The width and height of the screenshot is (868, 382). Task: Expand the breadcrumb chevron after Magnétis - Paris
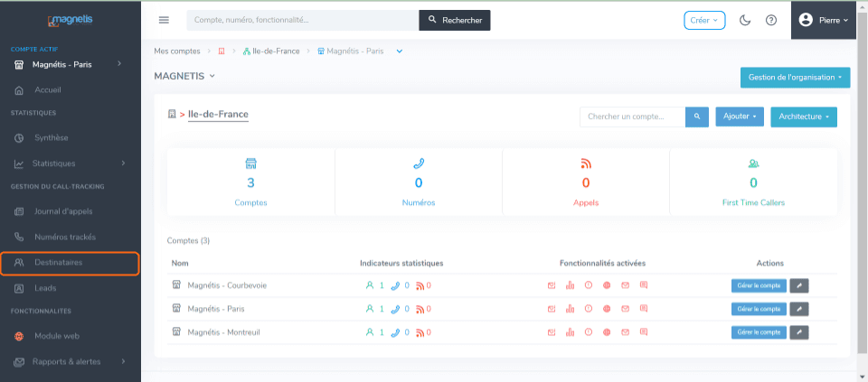point(400,51)
